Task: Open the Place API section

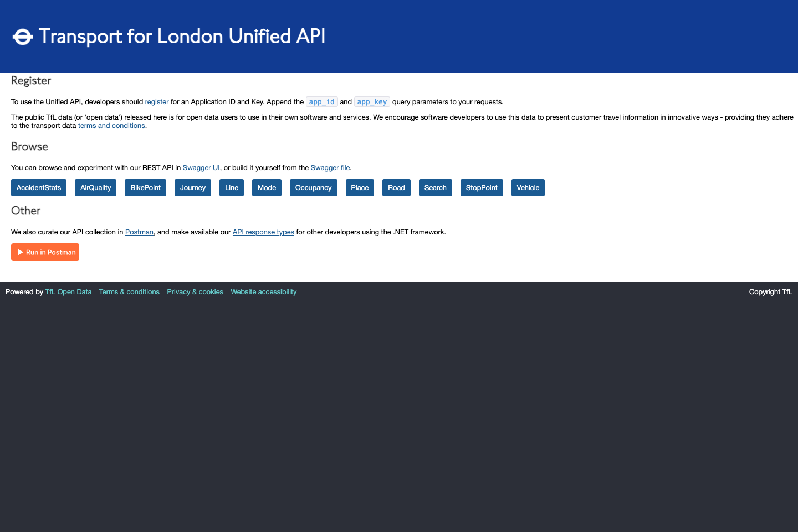Action: [x=360, y=187]
